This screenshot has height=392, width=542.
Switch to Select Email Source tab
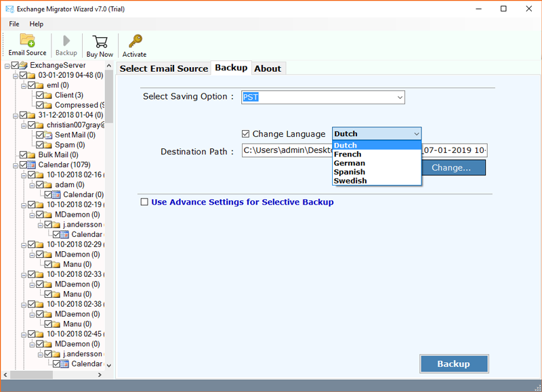[x=164, y=68]
